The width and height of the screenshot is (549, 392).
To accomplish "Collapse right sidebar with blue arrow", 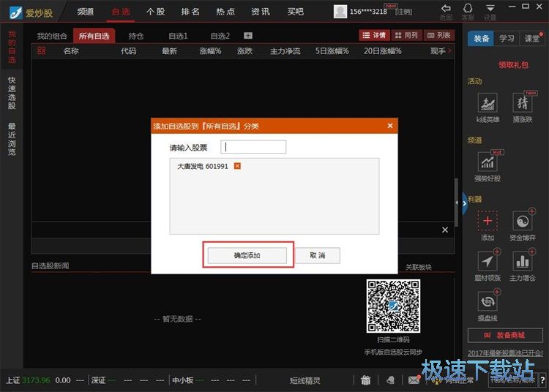I will click(x=465, y=203).
